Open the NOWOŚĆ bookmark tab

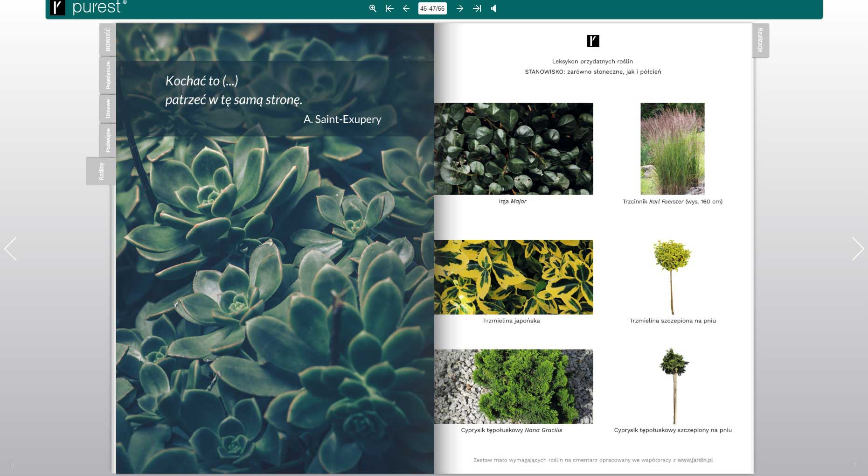(x=108, y=40)
